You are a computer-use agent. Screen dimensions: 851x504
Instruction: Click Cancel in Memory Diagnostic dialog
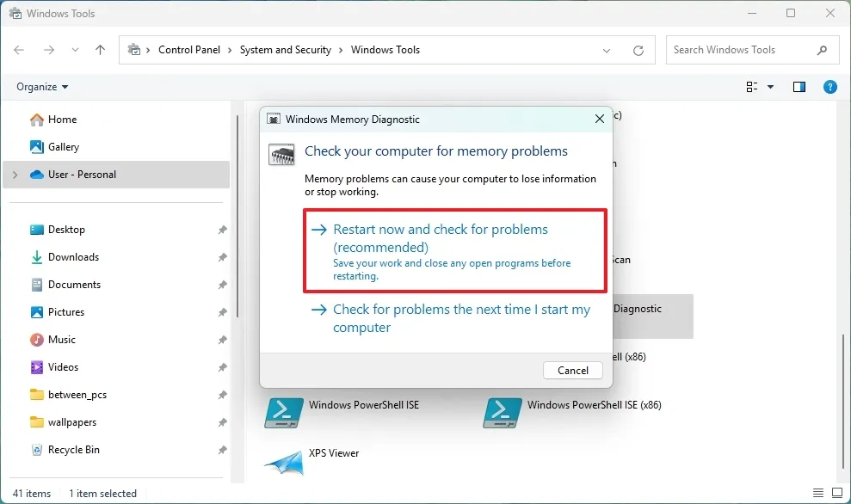pyautogui.click(x=572, y=371)
